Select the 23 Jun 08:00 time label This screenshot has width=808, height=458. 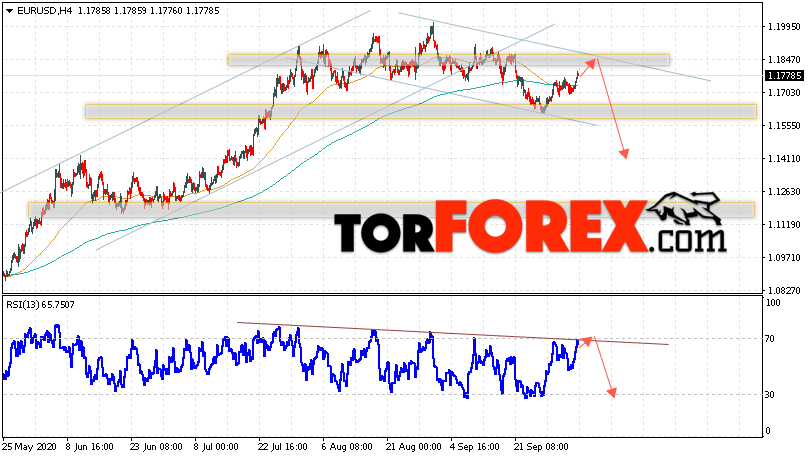pyautogui.click(x=156, y=447)
